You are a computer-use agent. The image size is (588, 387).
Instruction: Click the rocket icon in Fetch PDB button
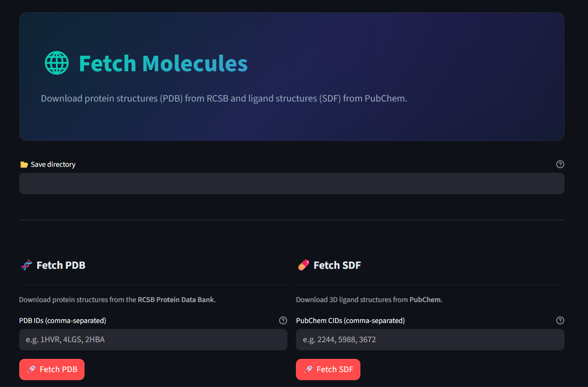click(31, 370)
